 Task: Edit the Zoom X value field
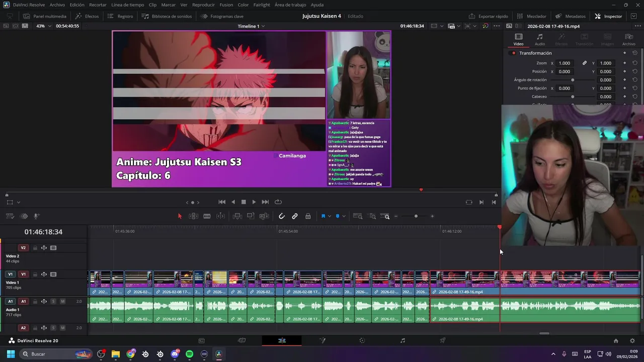coord(565,63)
